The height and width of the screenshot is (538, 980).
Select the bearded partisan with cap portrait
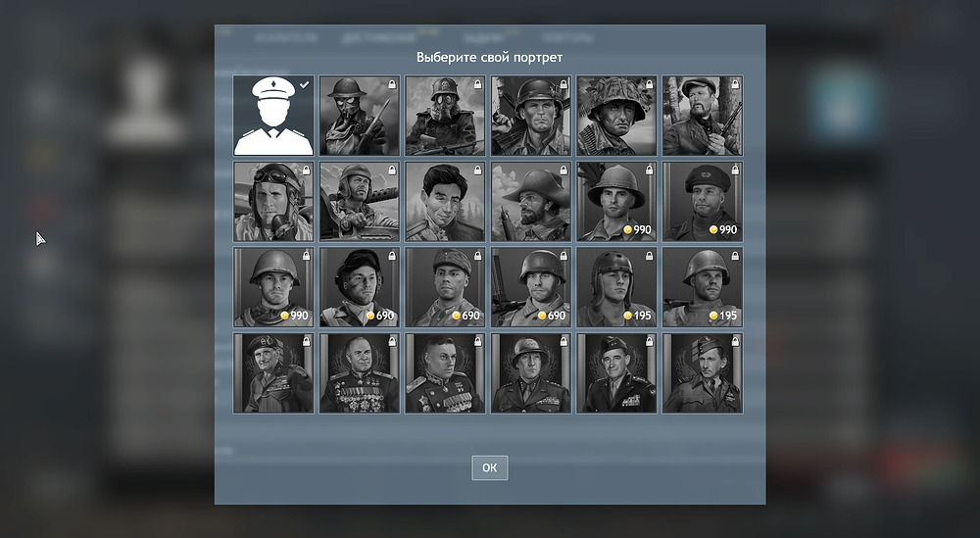pyautogui.click(x=703, y=116)
